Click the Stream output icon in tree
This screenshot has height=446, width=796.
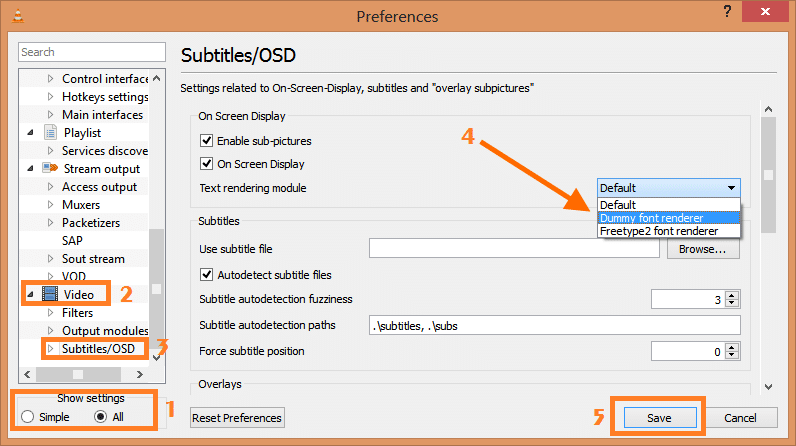tap(50, 168)
